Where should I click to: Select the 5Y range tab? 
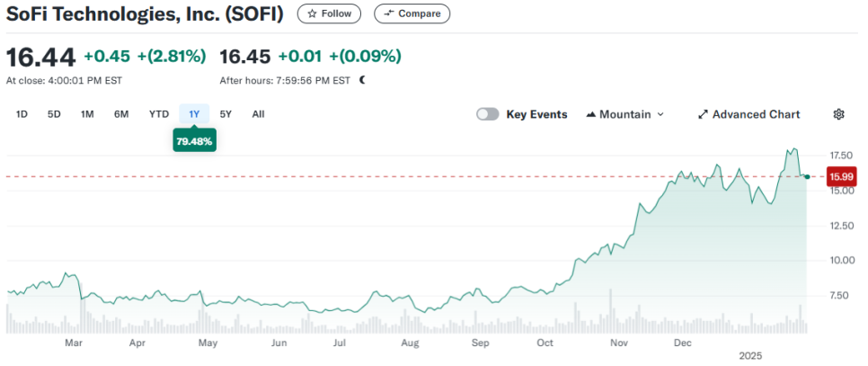point(226,114)
